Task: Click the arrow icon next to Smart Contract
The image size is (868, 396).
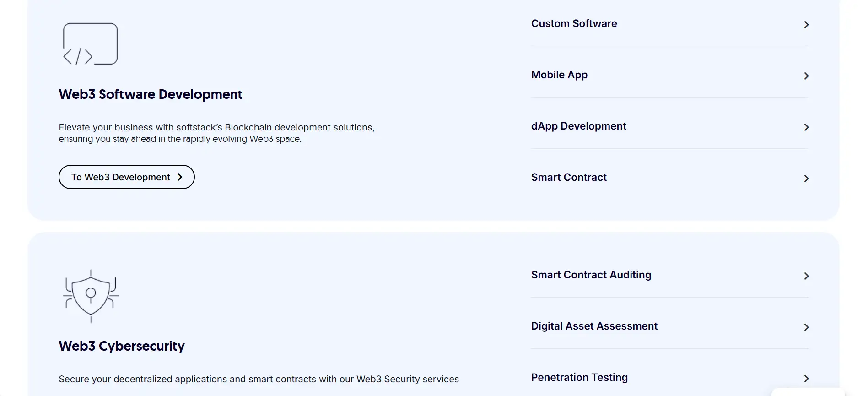Action: click(x=806, y=179)
